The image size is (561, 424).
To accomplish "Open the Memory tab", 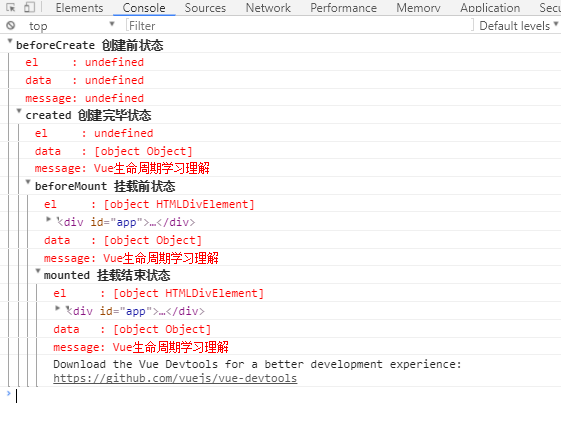I will (418, 8).
